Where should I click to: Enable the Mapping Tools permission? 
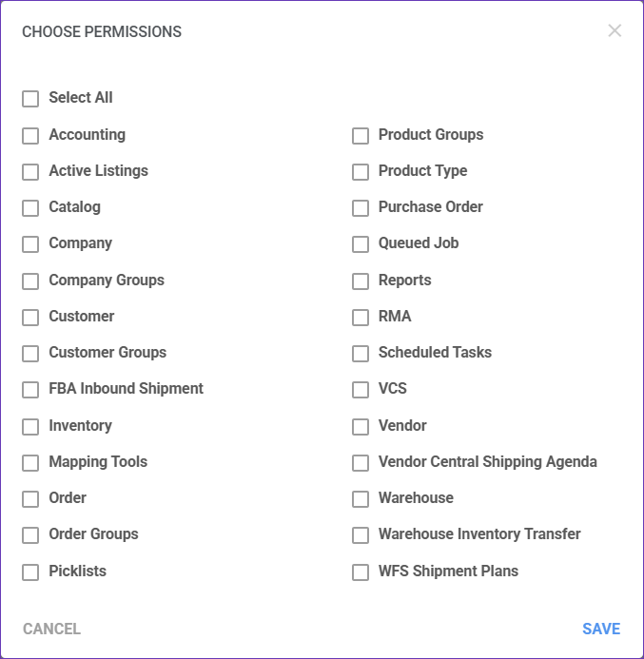point(30,463)
